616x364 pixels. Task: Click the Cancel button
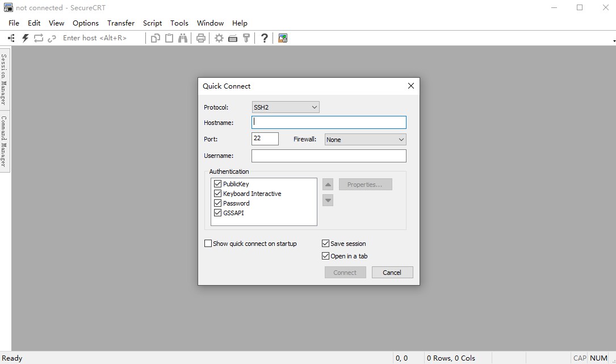pyautogui.click(x=392, y=273)
